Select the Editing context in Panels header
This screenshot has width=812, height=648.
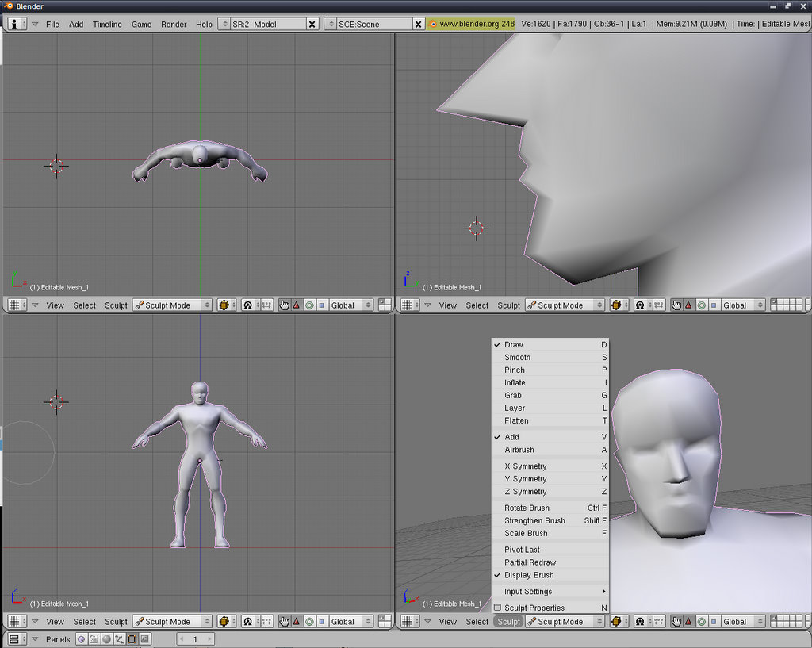tap(132, 638)
